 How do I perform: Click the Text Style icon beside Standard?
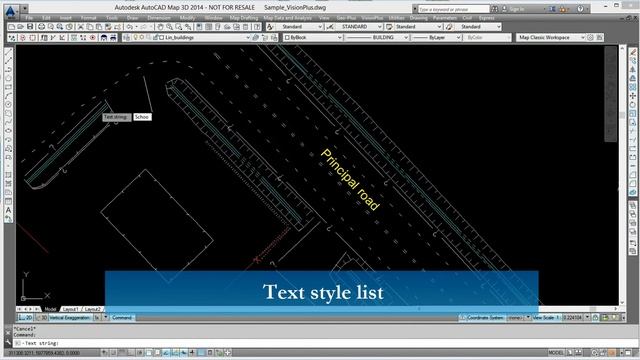pos(270,27)
